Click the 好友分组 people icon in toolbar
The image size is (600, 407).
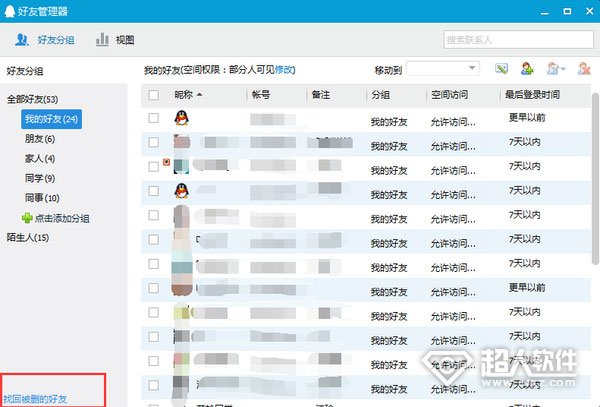coord(22,40)
